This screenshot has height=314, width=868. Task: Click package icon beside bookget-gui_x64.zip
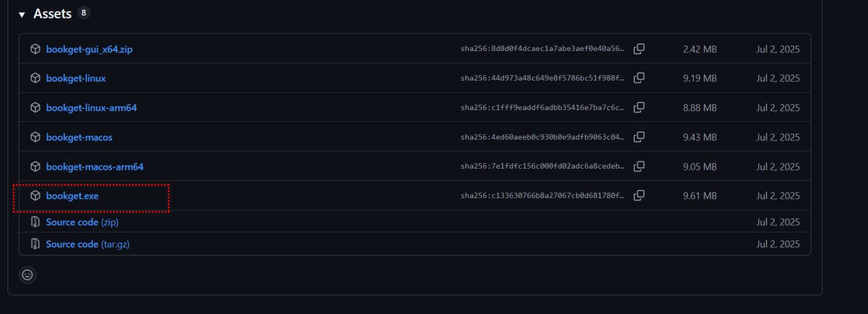[35, 49]
